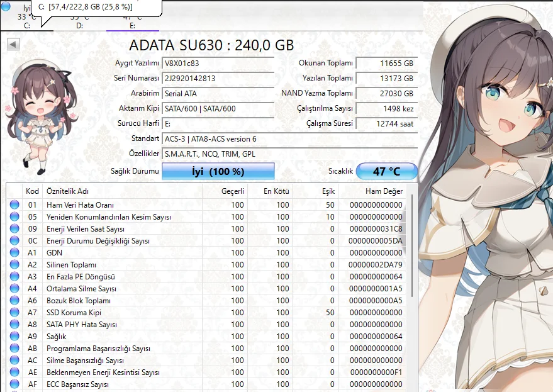Viewport: 553px width, 392px height.
Task: Click the status icon for attribute 09
Action: 14,228
